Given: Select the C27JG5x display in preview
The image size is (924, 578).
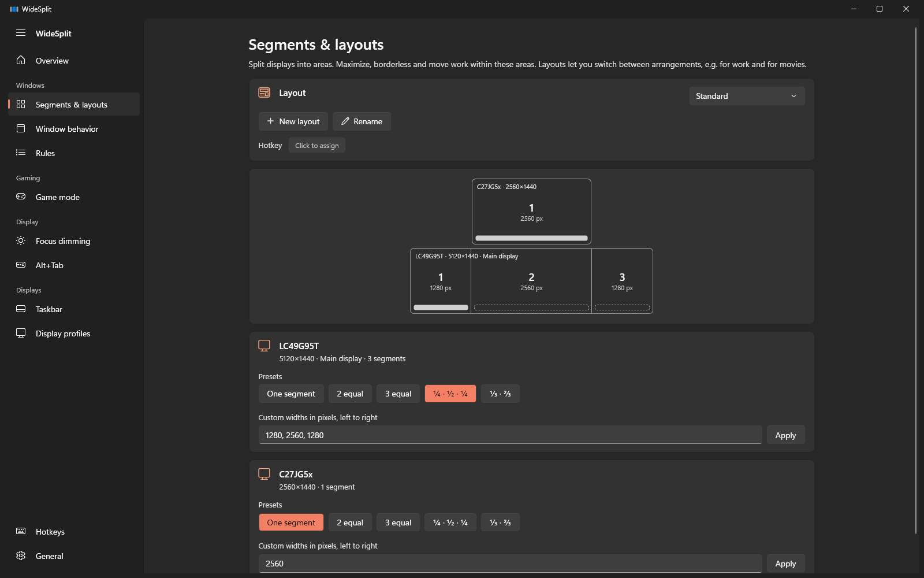Looking at the screenshot, I should tap(531, 212).
